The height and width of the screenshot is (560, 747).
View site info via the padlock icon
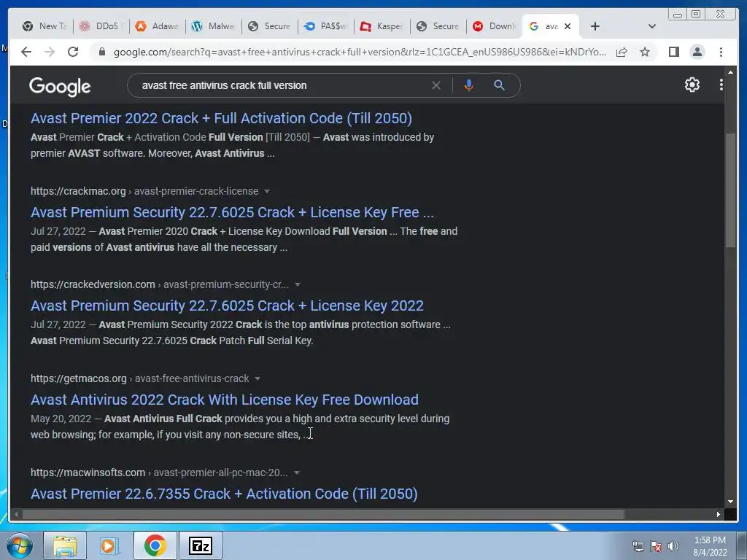[101, 52]
